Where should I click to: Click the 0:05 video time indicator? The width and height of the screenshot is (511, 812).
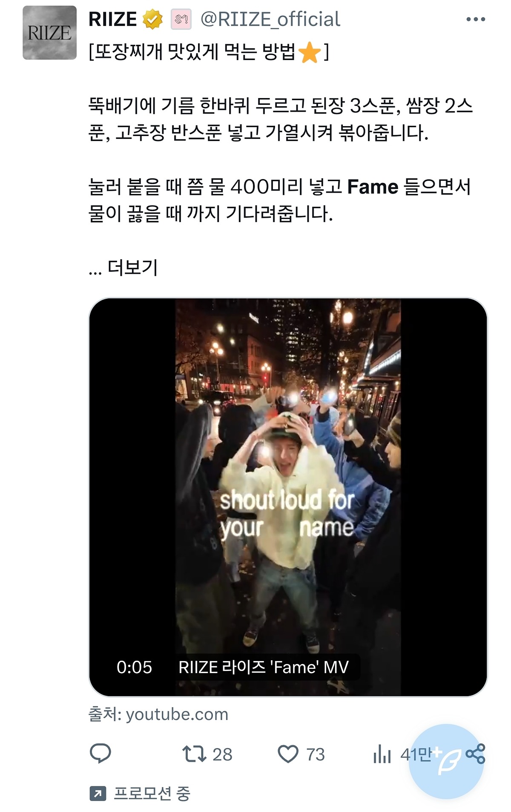point(134,667)
